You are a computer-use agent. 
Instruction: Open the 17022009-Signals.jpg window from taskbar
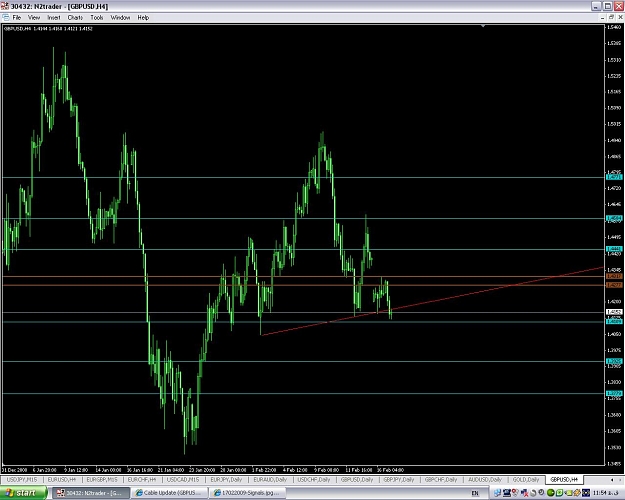(249, 493)
